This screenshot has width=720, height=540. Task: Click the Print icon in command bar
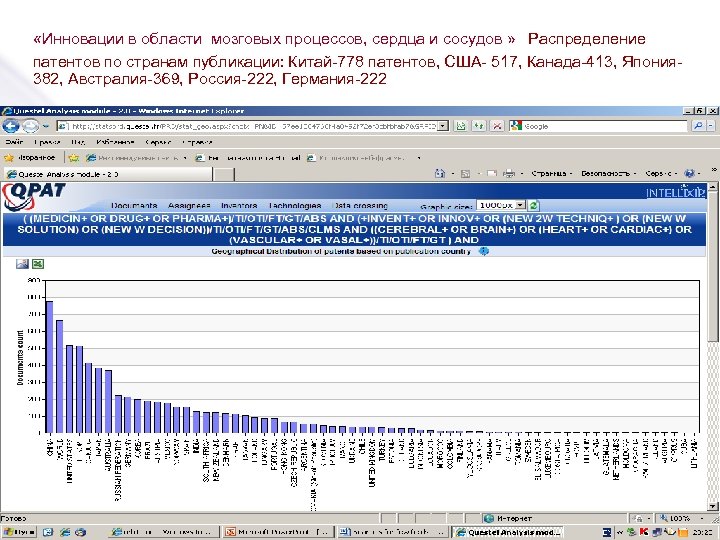(x=509, y=174)
